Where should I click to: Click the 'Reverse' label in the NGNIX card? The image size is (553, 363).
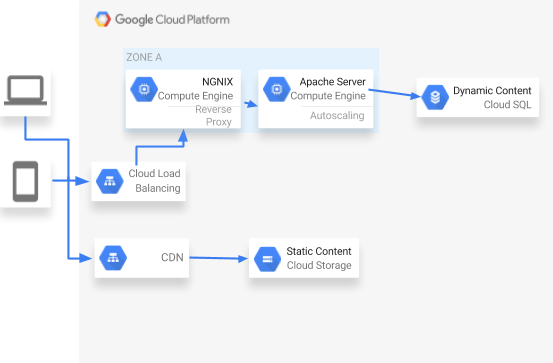[x=213, y=109]
